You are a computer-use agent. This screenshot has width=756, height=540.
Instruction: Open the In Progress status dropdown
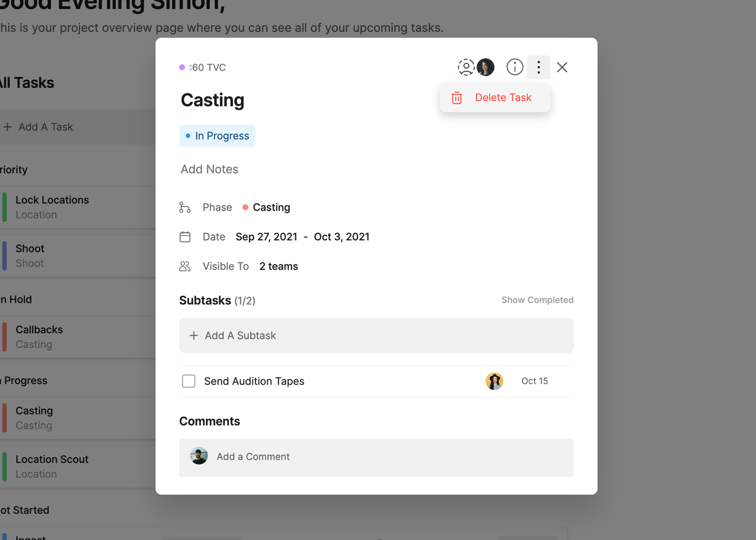pos(217,136)
